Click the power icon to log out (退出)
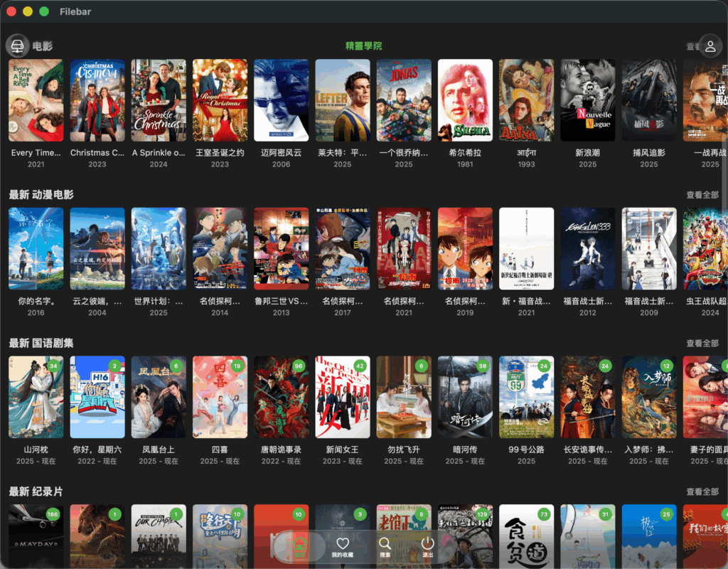728x569 pixels. pyautogui.click(x=428, y=546)
